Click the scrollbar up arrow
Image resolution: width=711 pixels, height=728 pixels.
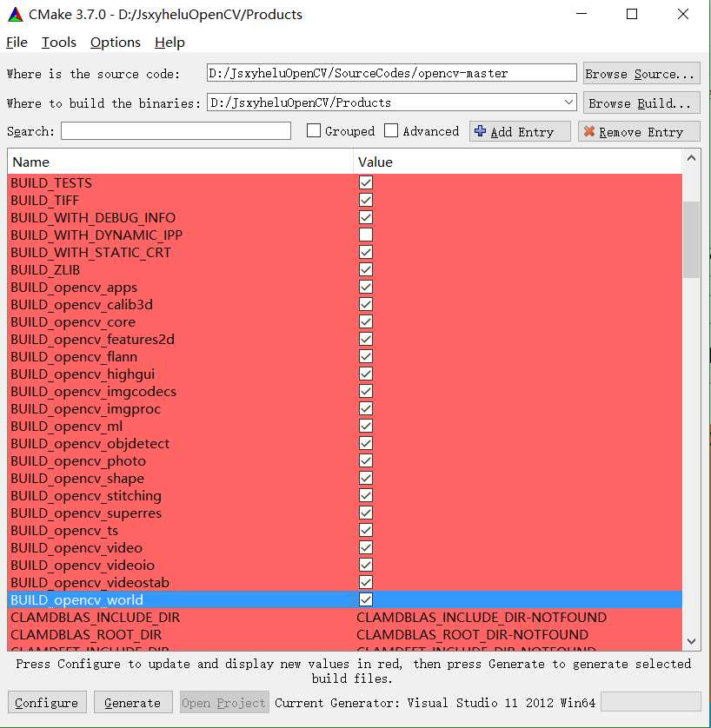(691, 159)
